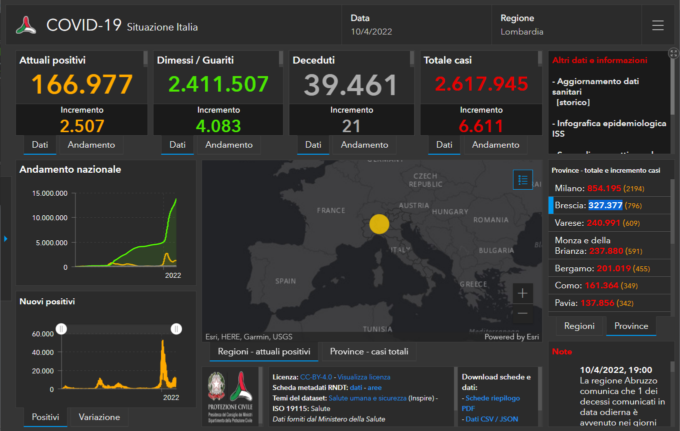Select the Variazione chart tab
The height and width of the screenshot is (431, 680).
[100, 416]
